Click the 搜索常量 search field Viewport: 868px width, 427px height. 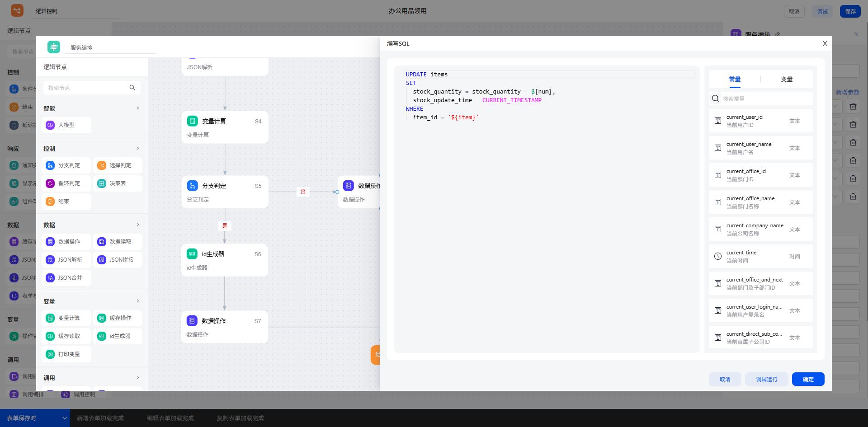pos(764,99)
